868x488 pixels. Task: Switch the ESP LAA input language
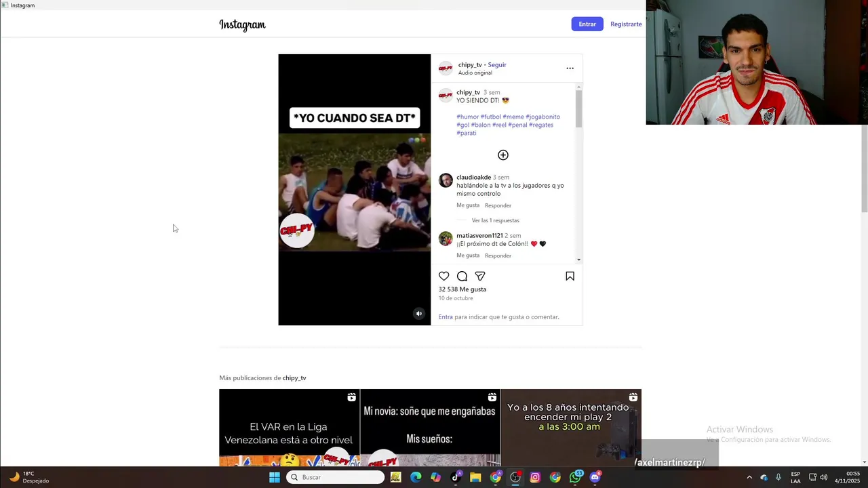tap(795, 477)
